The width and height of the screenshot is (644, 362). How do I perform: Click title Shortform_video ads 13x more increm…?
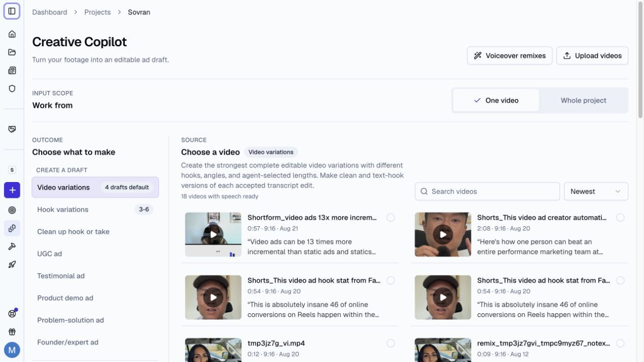tap(312, 218)
